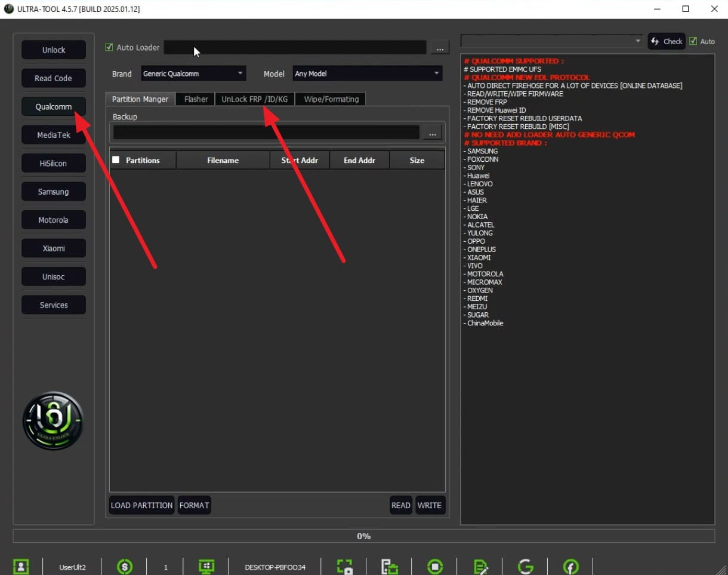
Task: Click the '- ChinaMobile' supported brand line
Action: click(484, 323)
